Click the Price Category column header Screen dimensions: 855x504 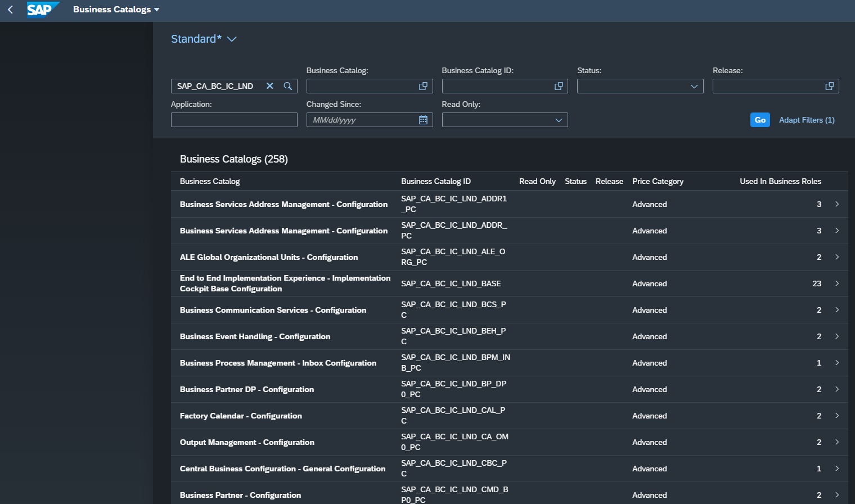click(658, 181)
